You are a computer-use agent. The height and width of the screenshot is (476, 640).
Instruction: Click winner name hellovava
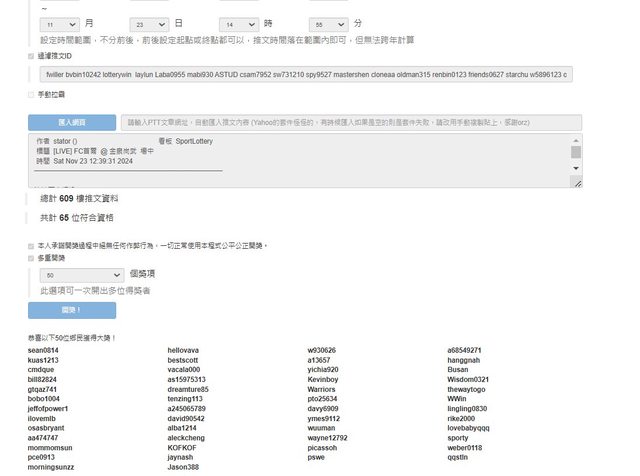pos(184,351)
